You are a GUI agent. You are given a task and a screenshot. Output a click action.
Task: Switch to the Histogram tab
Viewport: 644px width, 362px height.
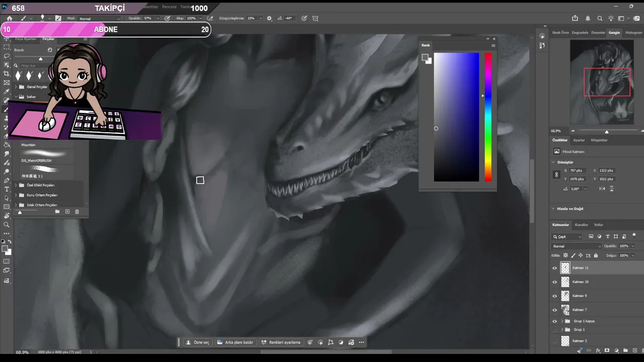pos(633,33)
